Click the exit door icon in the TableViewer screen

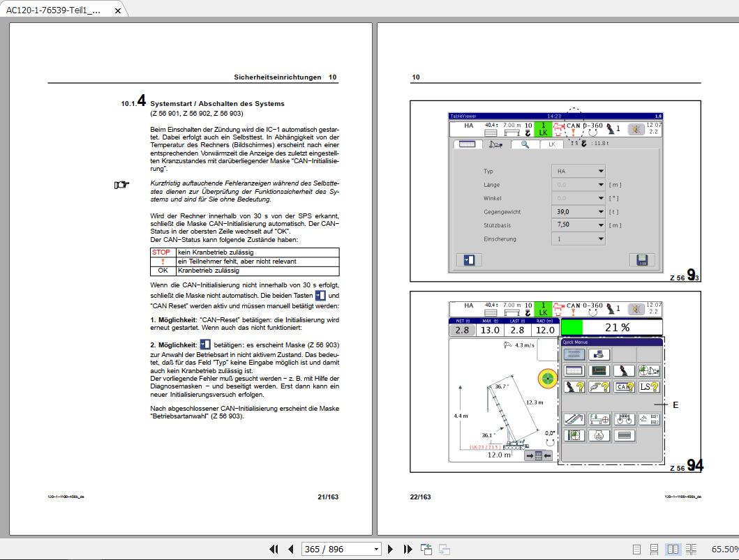point(468,259)
